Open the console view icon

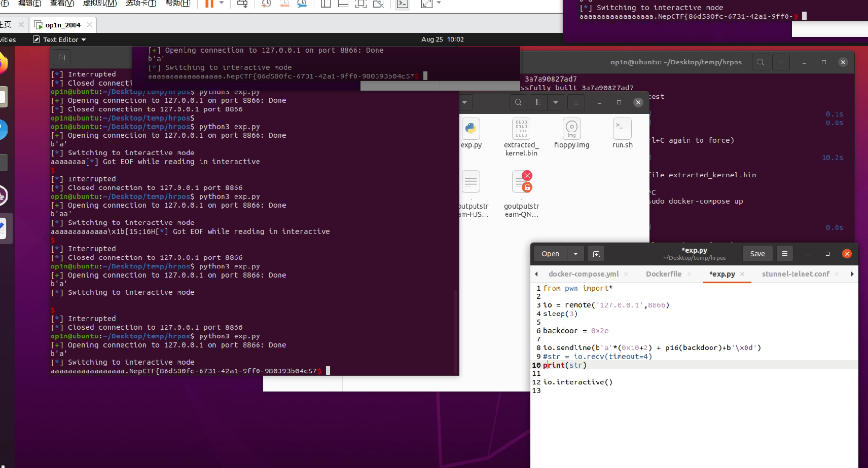click(402, 4)
